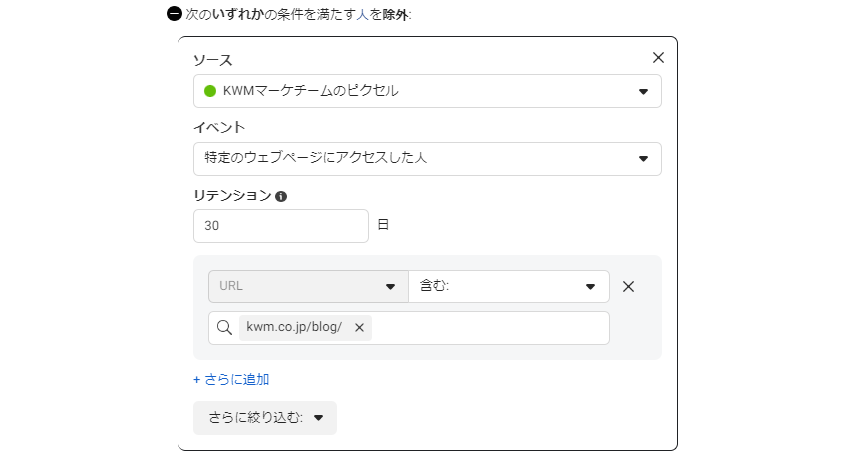Open the URL field type dropdown

(308, 287)
